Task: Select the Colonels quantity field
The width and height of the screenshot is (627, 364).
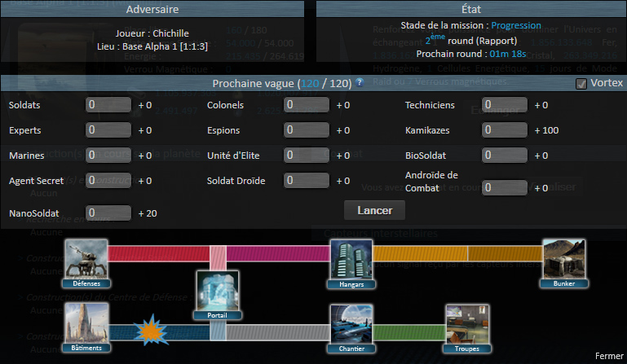Action: 307,105
